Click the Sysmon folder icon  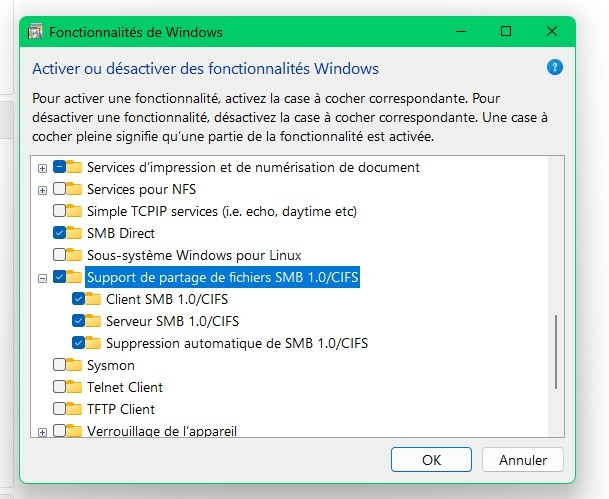(75, 365)
